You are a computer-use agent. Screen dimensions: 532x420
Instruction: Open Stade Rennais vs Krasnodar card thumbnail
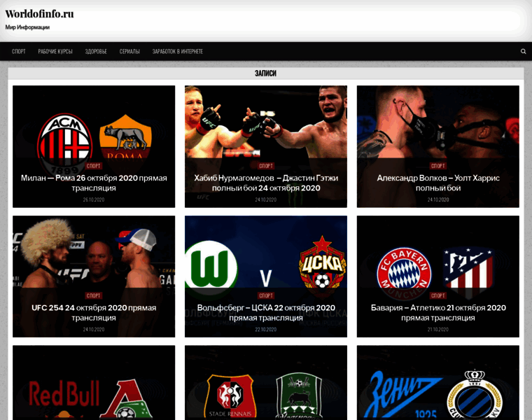coord(266,383)
